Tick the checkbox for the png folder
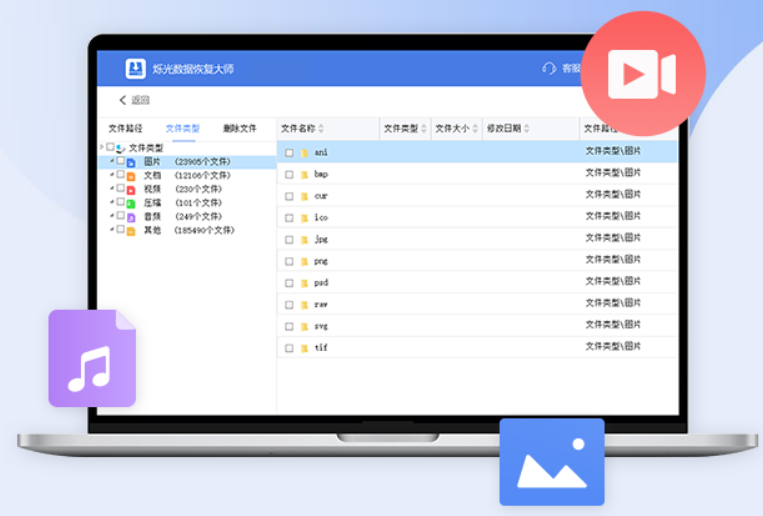 [x=289, y=262]
